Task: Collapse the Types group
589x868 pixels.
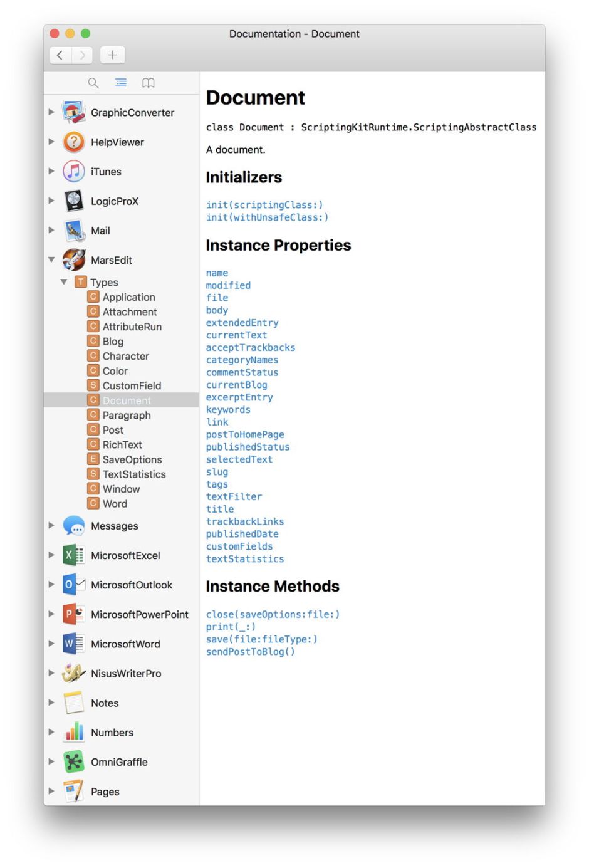Action: coord(63,282)
